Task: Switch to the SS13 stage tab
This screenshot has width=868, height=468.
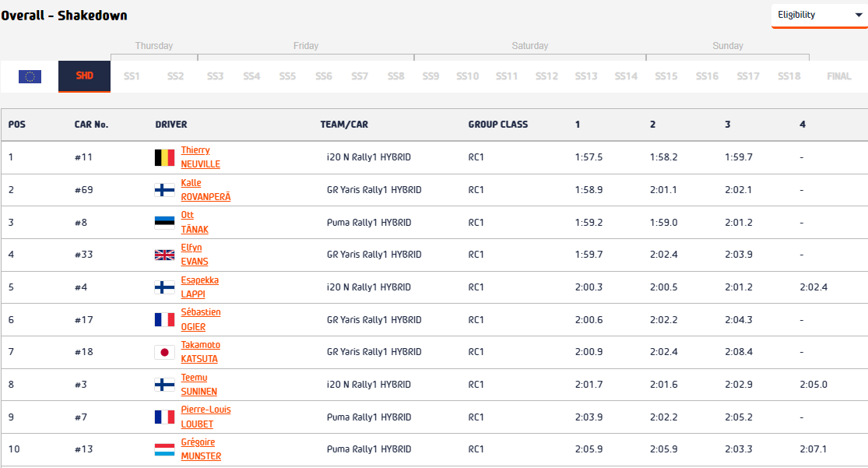Action: point(586,76)
